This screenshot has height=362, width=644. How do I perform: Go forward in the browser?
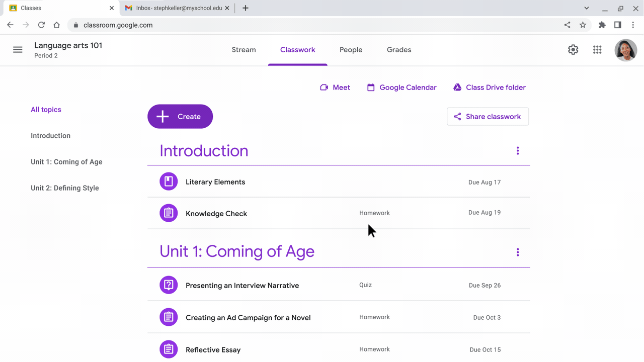(x=26, y=25)
